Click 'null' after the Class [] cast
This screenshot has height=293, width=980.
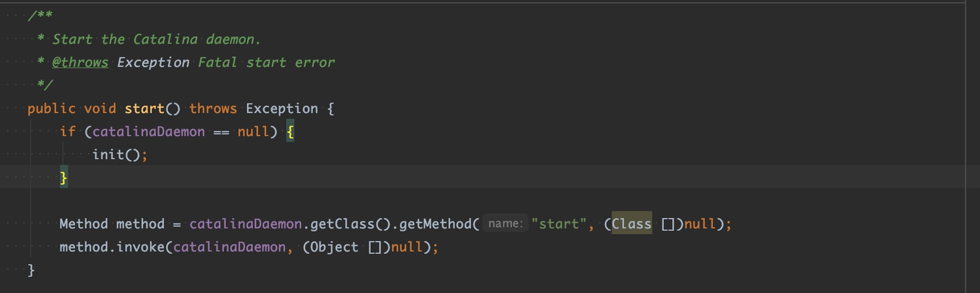(x=700, y=224)
